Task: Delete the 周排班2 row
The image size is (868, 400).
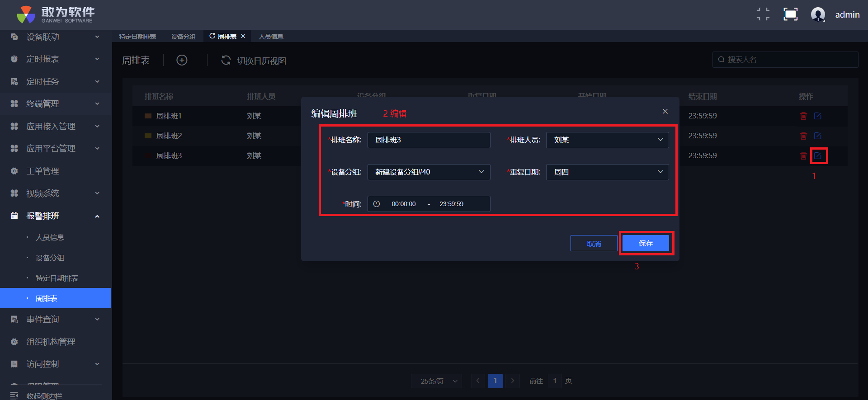Action: [x=803, y=136]
